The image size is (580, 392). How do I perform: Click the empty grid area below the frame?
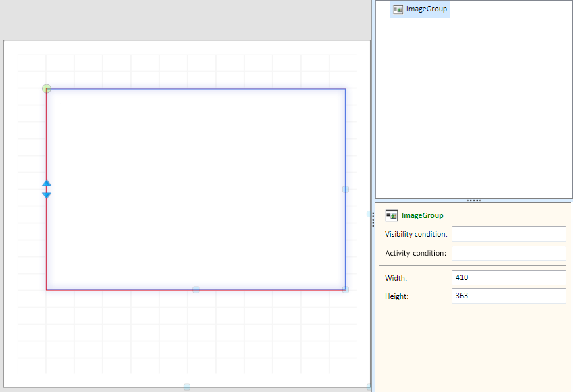(x=196, y=334)
